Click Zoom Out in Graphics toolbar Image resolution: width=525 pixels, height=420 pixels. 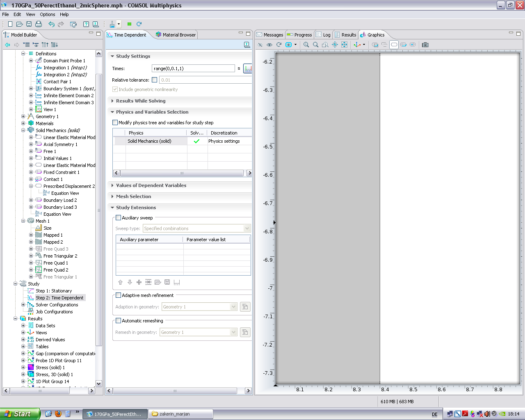(x=315, y=45)
